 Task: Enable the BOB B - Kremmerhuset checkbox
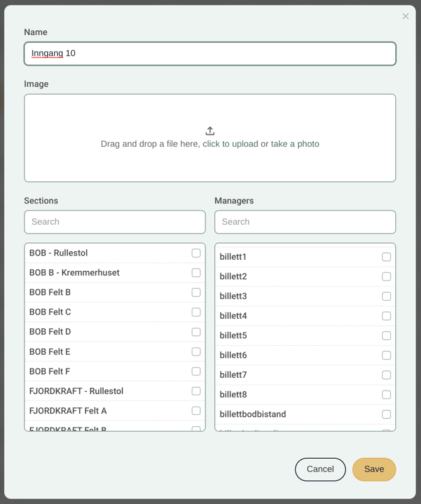(x=196, y=272)
